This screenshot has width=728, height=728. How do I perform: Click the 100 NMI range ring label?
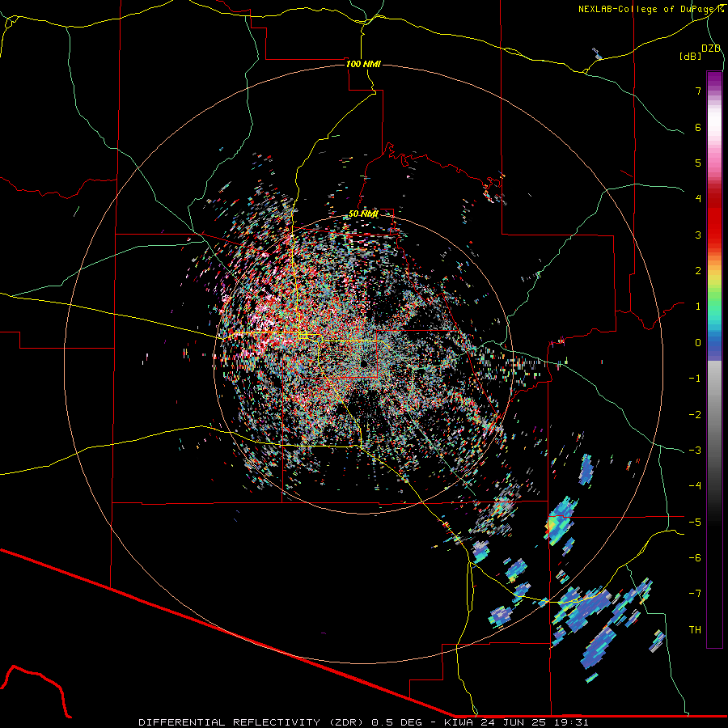[x=363, y=64]
